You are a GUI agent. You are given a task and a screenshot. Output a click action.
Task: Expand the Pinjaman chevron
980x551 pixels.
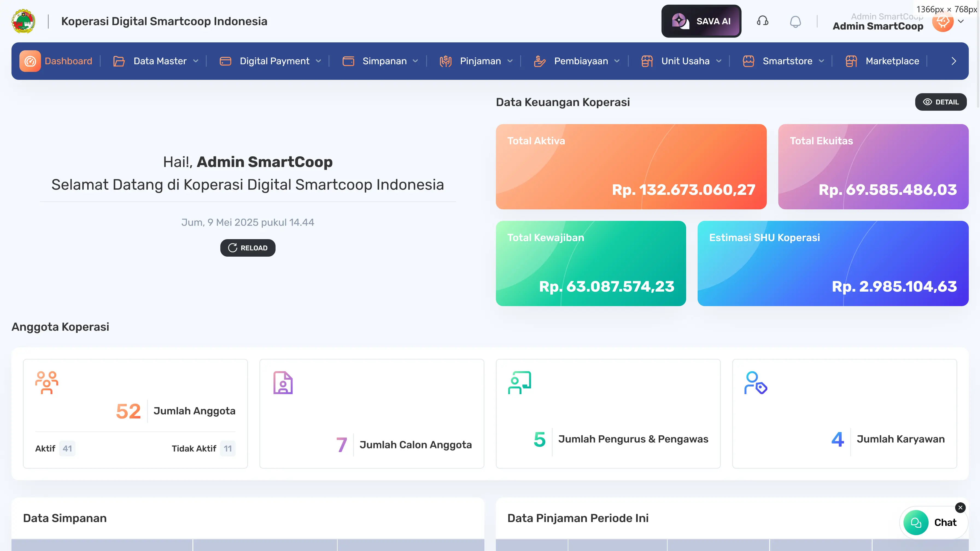(510, 61)
